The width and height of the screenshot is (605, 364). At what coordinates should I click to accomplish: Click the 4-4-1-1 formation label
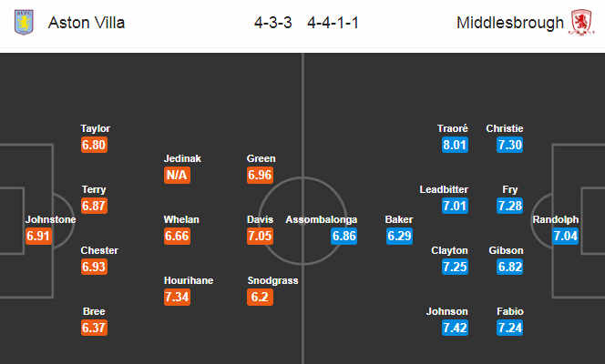[333, 23]
